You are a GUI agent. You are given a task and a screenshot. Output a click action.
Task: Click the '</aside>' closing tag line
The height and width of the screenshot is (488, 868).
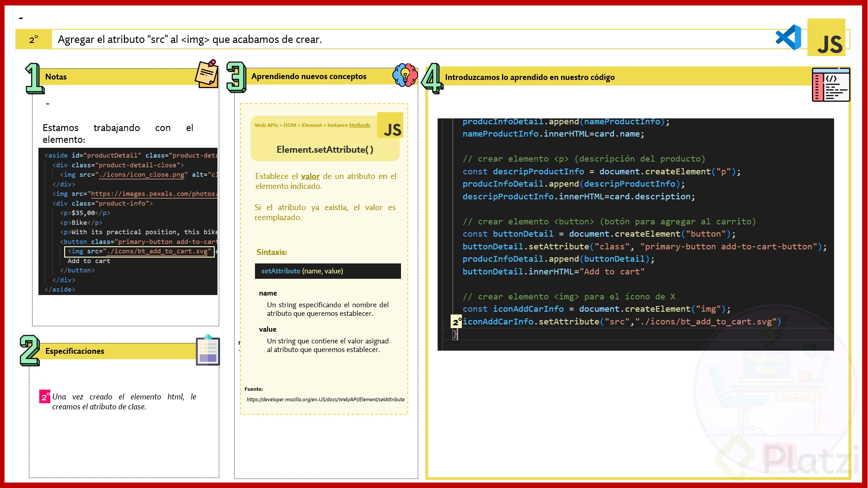60,290
